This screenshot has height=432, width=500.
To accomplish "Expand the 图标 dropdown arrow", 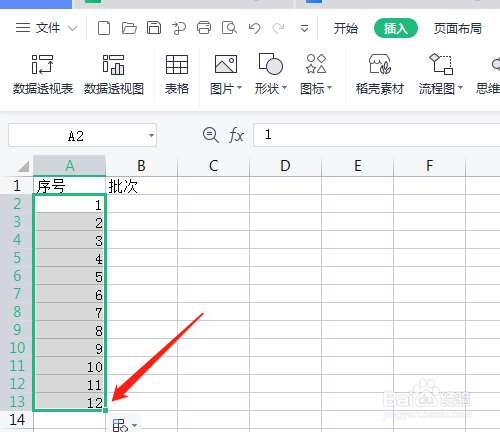I will coord(330,88).
